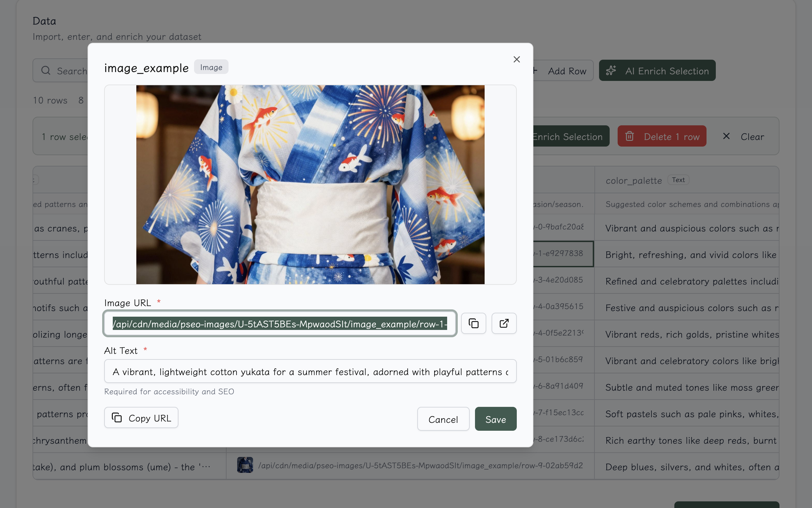Click the yukata image preview
Viewport: 812px width, 508px height.
click(x=310, y=184)
